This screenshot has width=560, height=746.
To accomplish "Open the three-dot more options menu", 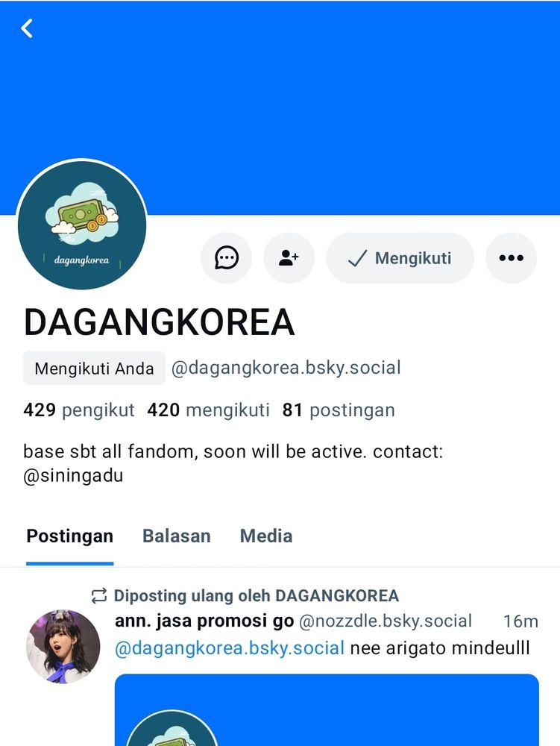I will [x=511, y=258].
